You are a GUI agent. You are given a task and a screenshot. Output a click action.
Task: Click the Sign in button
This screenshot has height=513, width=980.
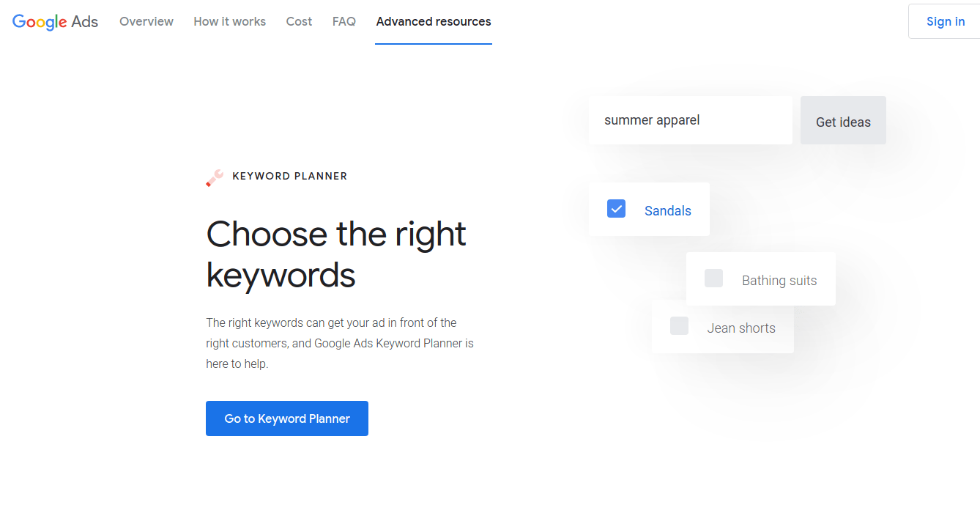point(945,21)
